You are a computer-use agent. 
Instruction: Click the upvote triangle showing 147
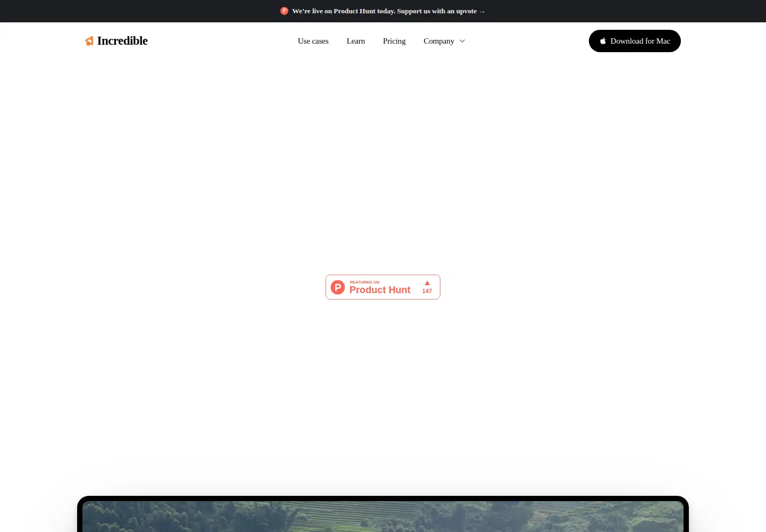427,283
